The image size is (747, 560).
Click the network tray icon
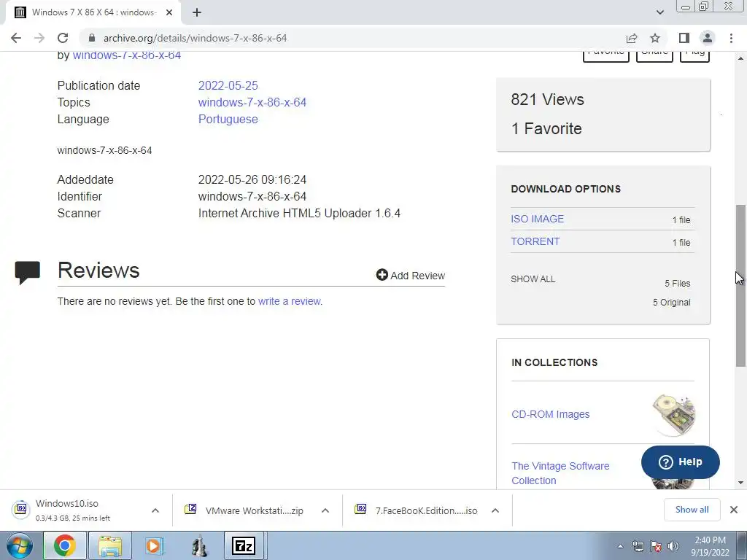click(638, 546)
